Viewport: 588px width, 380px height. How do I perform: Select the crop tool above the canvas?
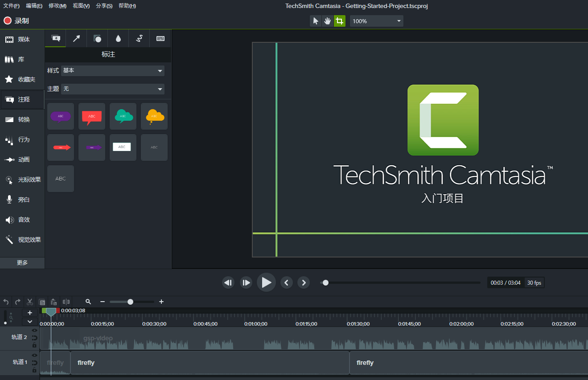pos(340,20)
